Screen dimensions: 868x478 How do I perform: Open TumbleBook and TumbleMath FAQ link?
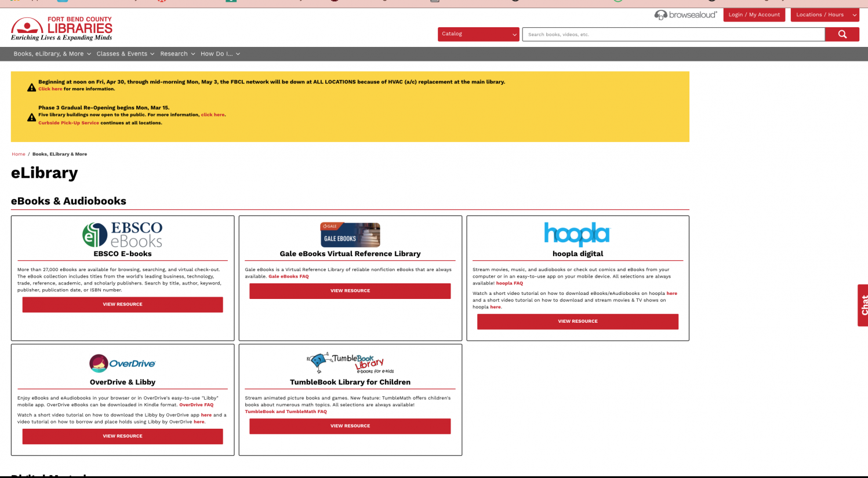286,412
